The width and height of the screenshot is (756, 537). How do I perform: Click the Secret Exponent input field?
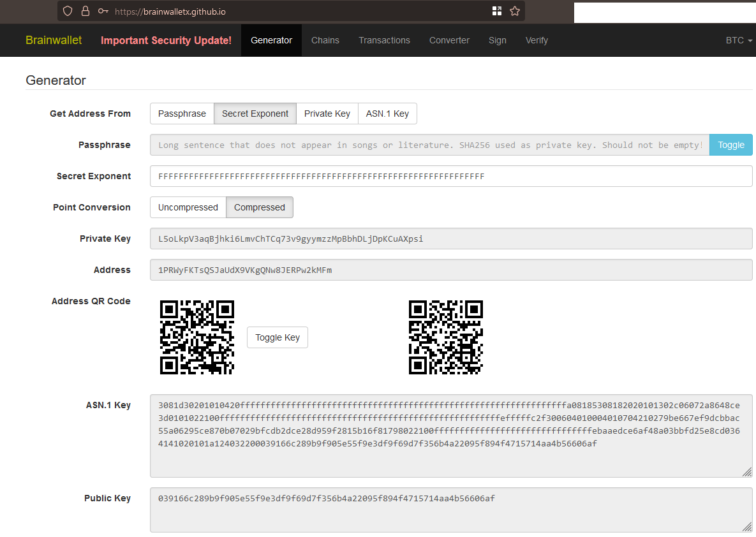[x=451, y=177]
